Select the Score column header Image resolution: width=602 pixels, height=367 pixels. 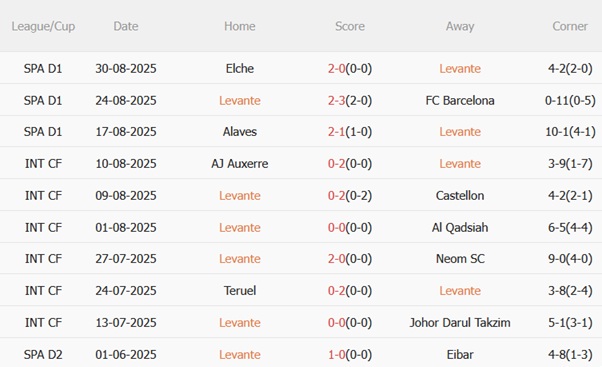coord(350,26)
